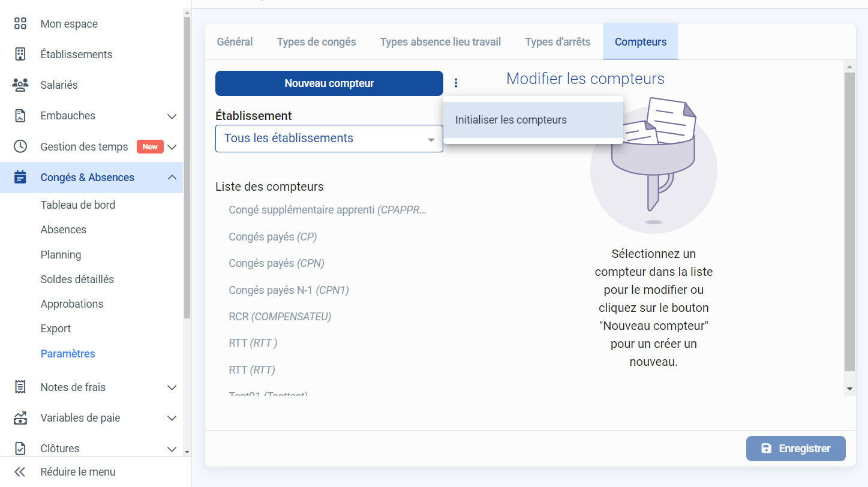
Task: Switch to the Général tab
Action: pyautogui.click(x=235, y=42)
